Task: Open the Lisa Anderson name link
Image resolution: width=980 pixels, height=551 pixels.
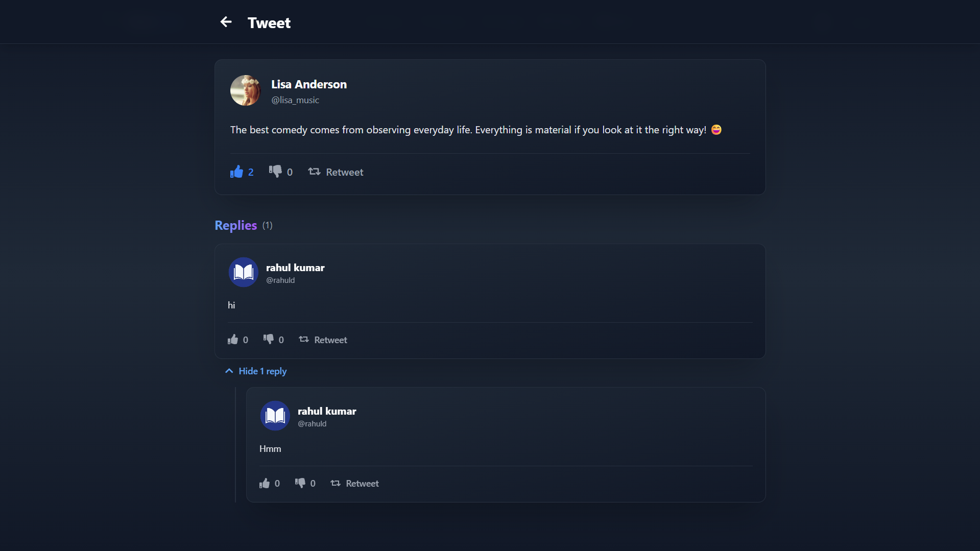Action: 309,84
